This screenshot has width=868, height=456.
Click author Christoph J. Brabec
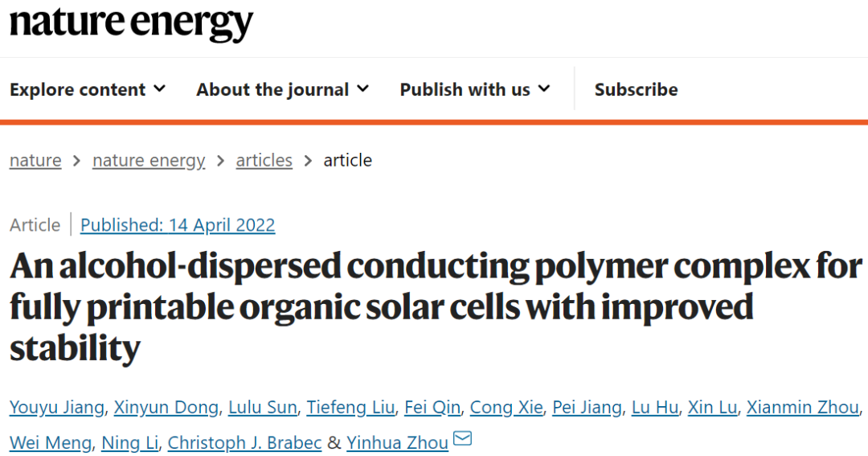(x=244, y=442)
